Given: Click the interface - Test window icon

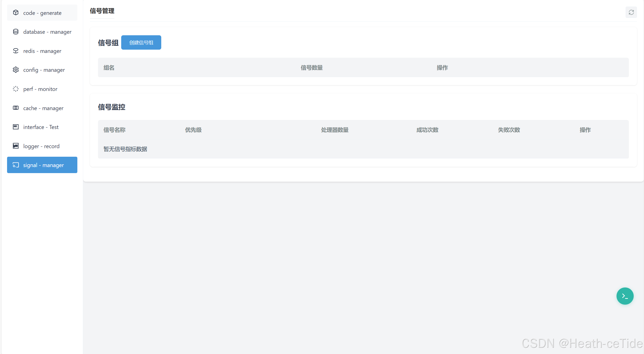Looking at the screenshot, I should tap(16, 127).
